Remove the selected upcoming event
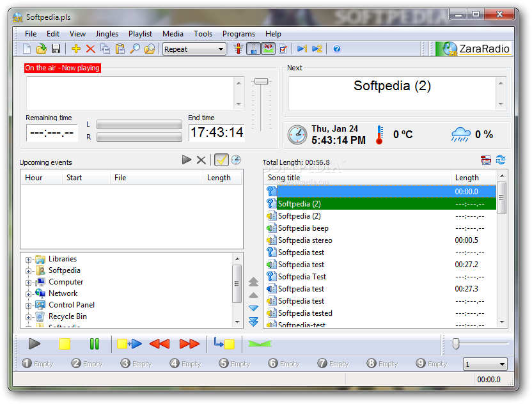The height and width of the screenshot is (404, 532). pyautogui.click(x=201, y=160)
